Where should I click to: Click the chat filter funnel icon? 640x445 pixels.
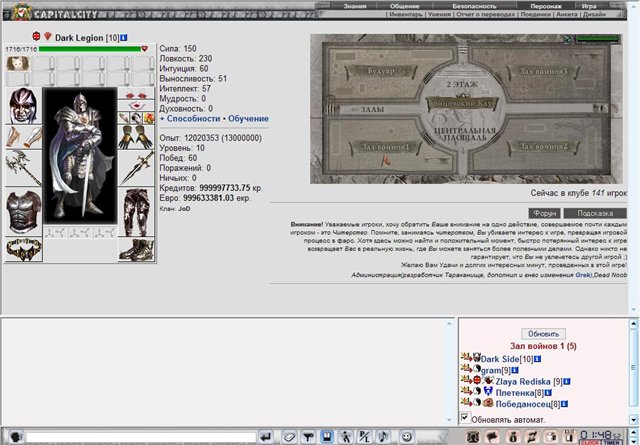click(308, 437)
